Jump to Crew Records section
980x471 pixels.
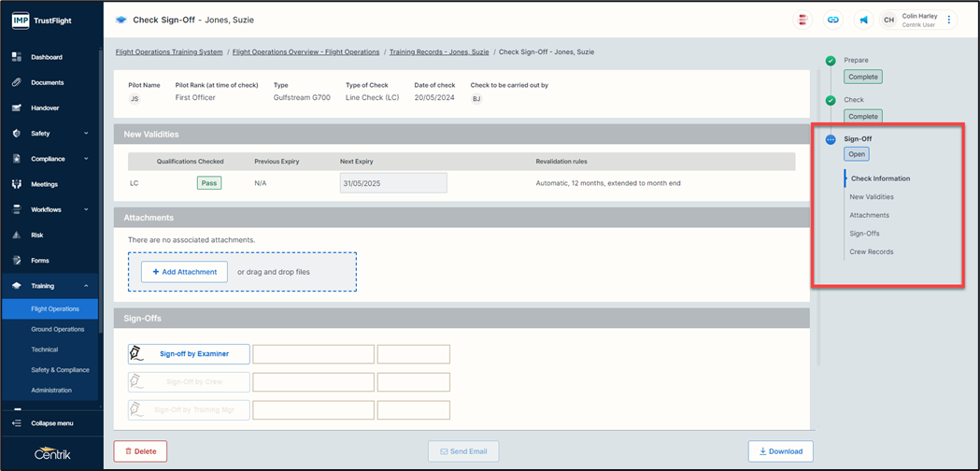click(x=871, y=251)
